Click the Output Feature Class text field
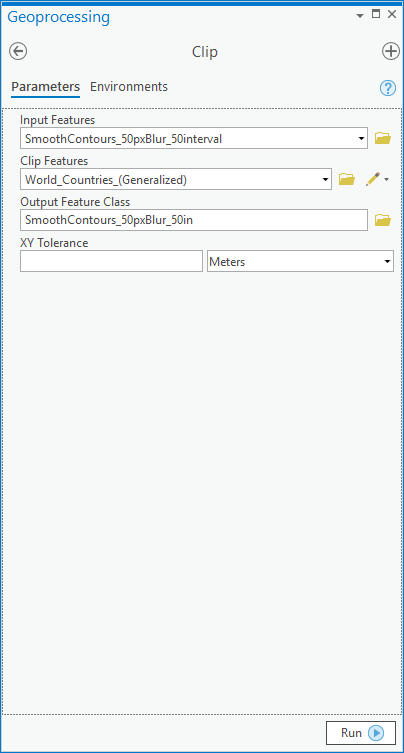 pos(194,220)
